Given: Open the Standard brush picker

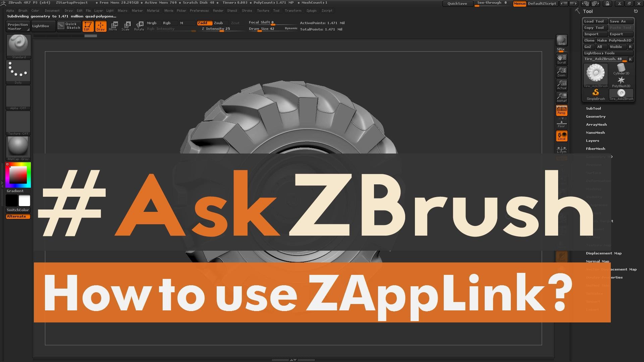Looking at the screenshot, I should [x=18, y=46].
